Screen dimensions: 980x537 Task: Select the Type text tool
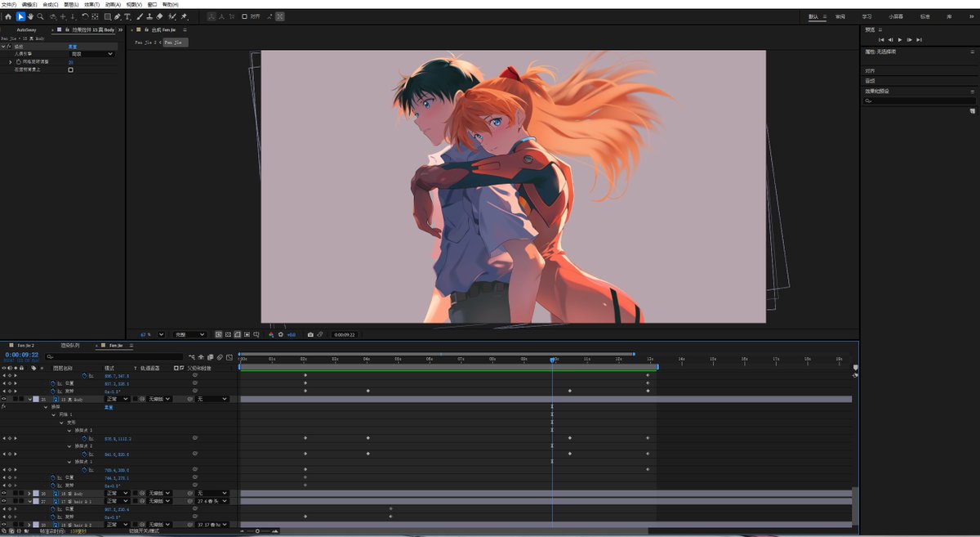tap(127, 16)
